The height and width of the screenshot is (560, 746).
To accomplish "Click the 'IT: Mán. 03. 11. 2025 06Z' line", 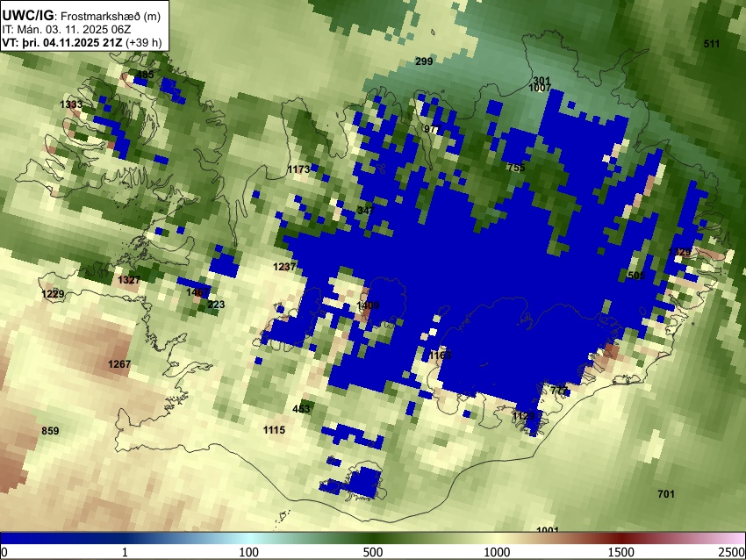I will pyautogui.click(x=67, y=30).
